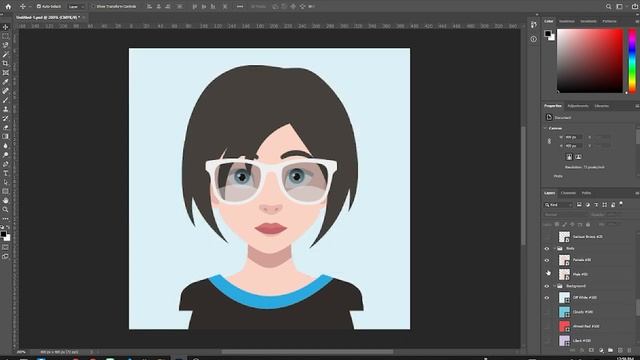The width and height of the screenshot is (640, 360).
Task: Click the portrait canvas orientation icon
Action: (x=569, y=157)
